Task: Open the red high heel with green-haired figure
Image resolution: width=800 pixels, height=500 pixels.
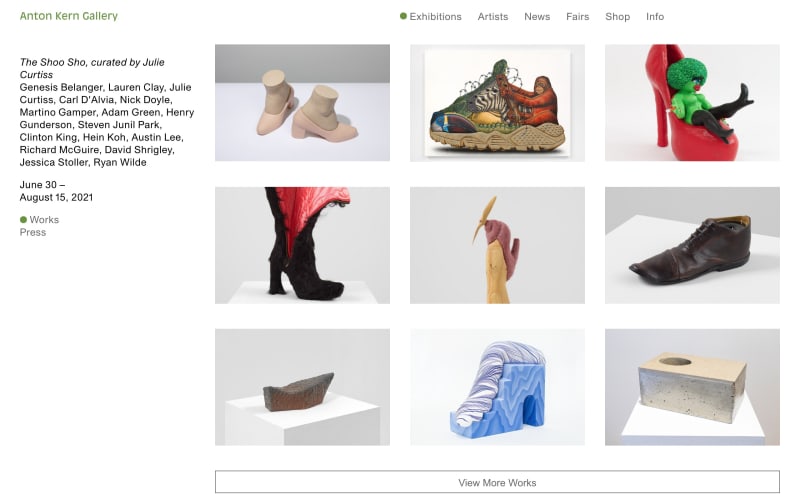Action: tap(692, 103)
